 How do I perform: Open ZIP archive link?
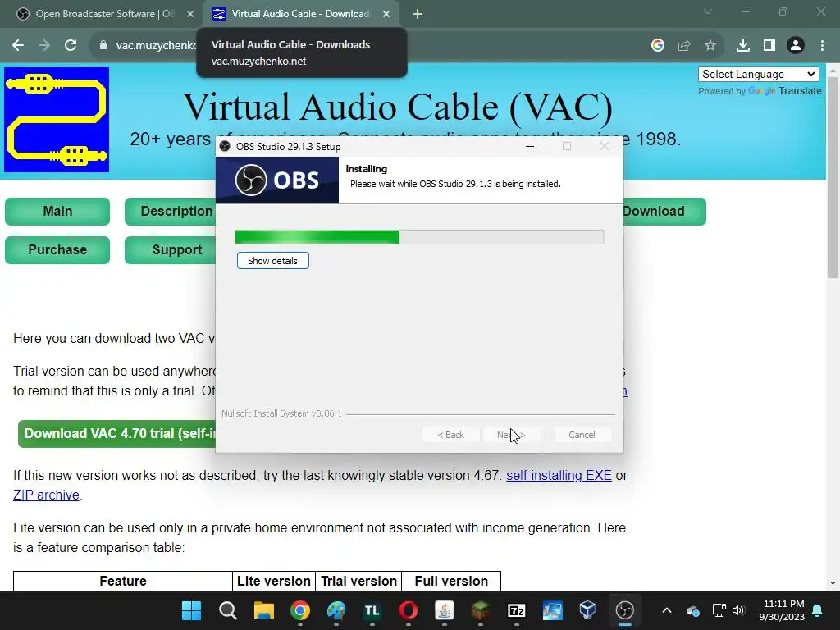pyautogui.click(x=46, y=495)
